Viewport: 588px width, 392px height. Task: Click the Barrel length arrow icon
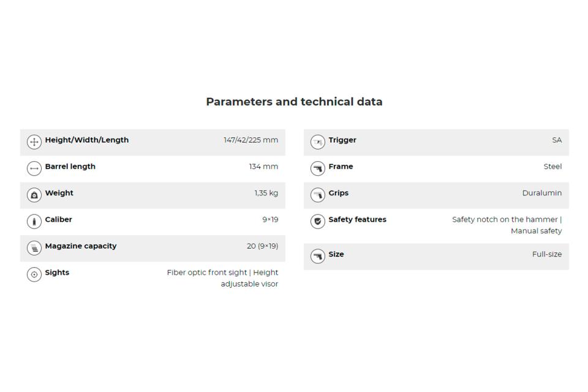point(34,168)
